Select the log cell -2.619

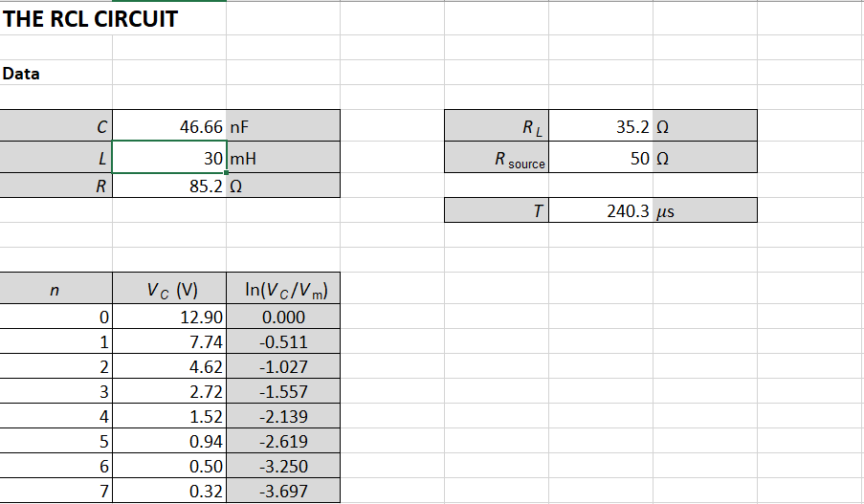[283, 441]
